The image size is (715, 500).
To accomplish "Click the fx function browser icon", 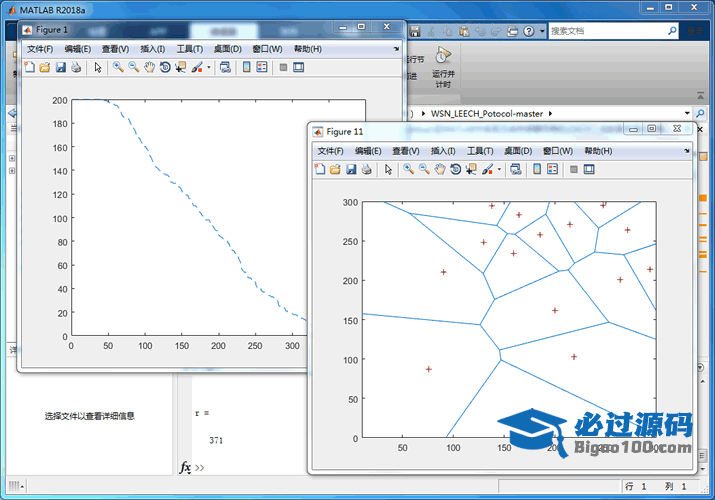I will click(185, 467).
